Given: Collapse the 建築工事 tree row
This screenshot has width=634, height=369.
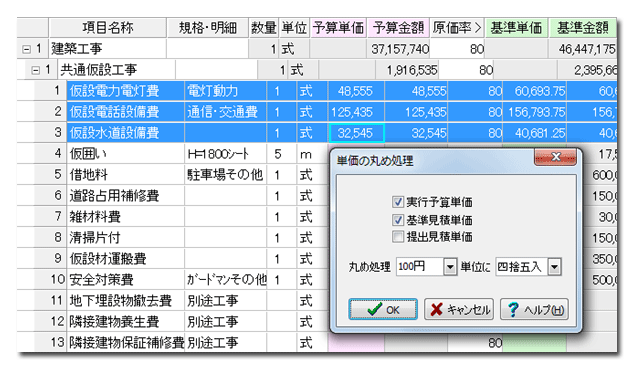Looking at the screenshot, I should click(x=26, y=49).
